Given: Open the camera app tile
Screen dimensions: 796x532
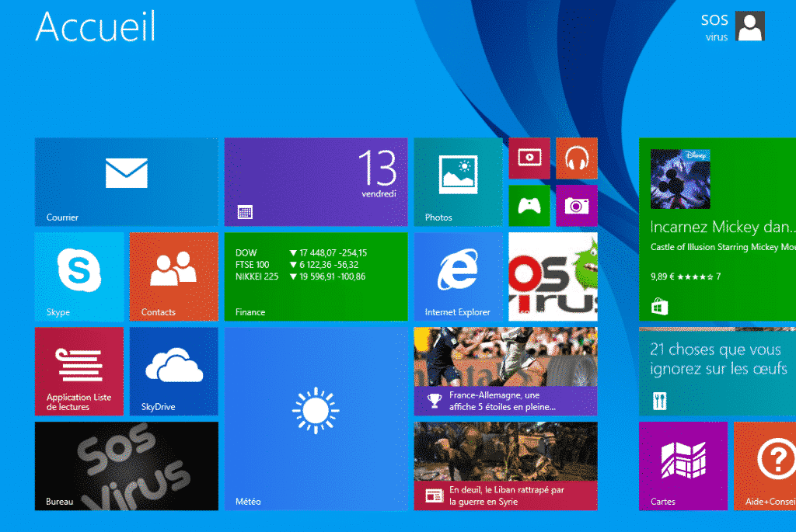Looking at the screenshot, I should 576,205.
